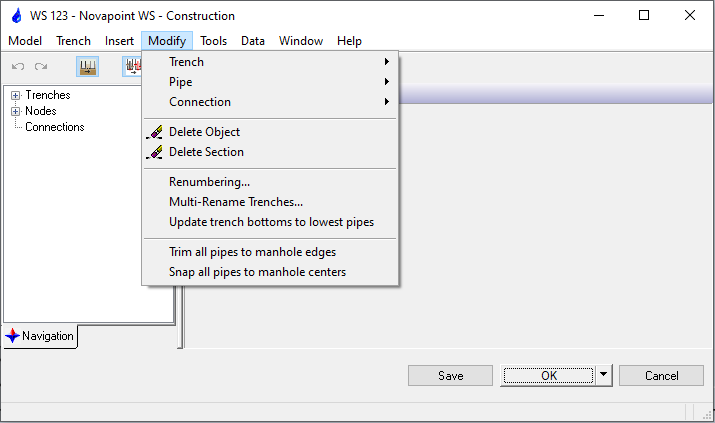Screen dimensions: 715x423
Task: Choose Delete Object from the menu
Action: pos(204,132)
